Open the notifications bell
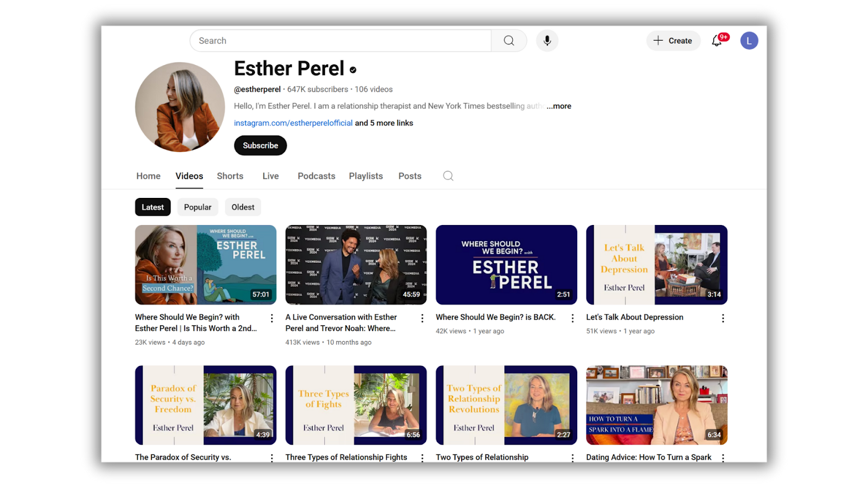The width and height of the screenshot is (868, 488). pos(717,41)
